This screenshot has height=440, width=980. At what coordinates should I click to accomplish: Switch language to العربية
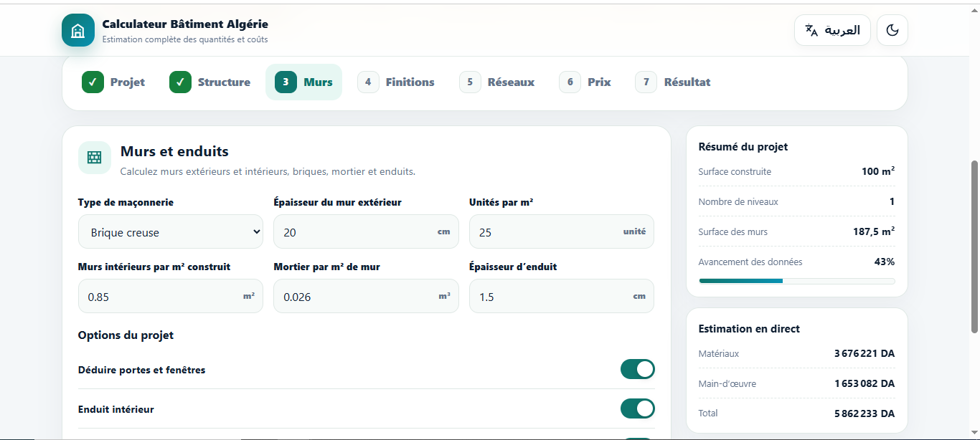(x=832, y=30)
